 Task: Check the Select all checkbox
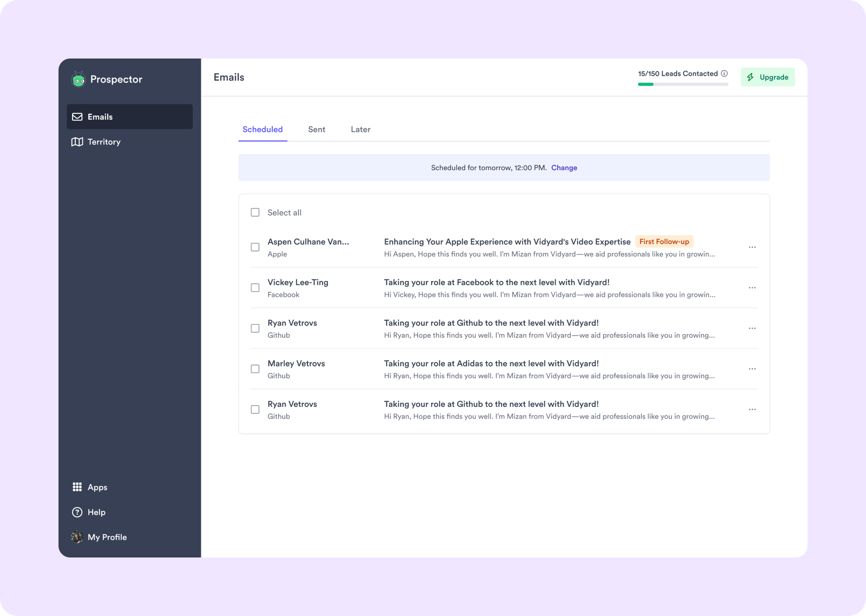(x=255, y=212)
